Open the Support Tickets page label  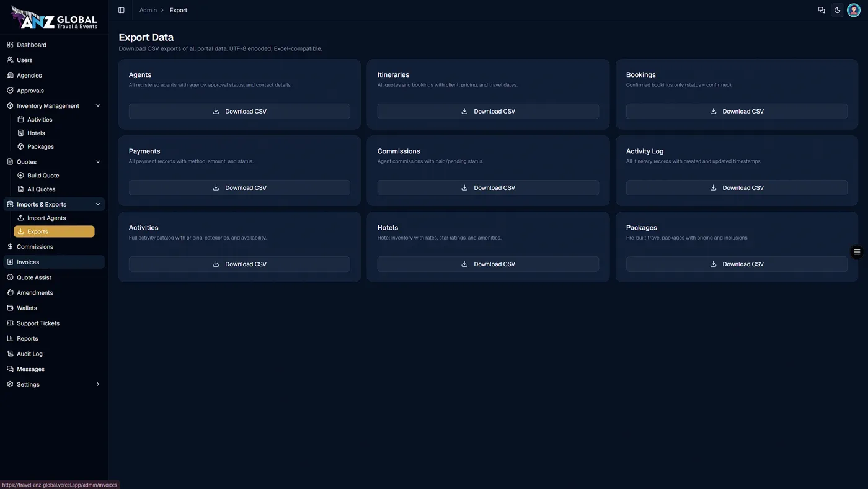click(x=38, y=323)
